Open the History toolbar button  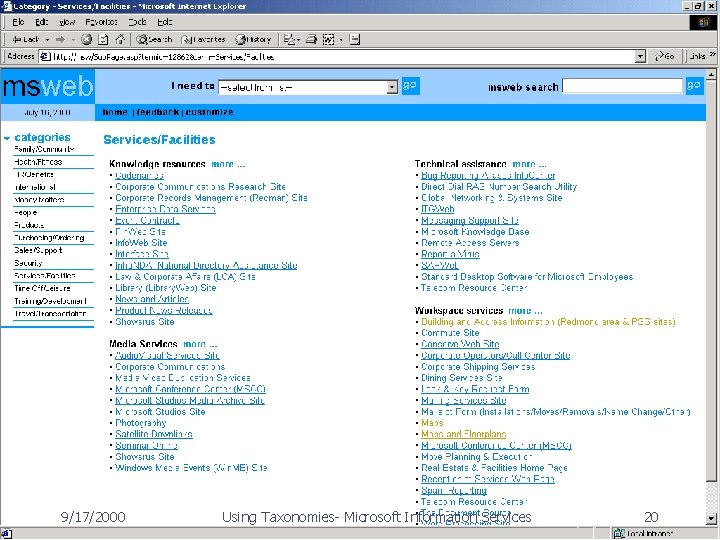253,39
